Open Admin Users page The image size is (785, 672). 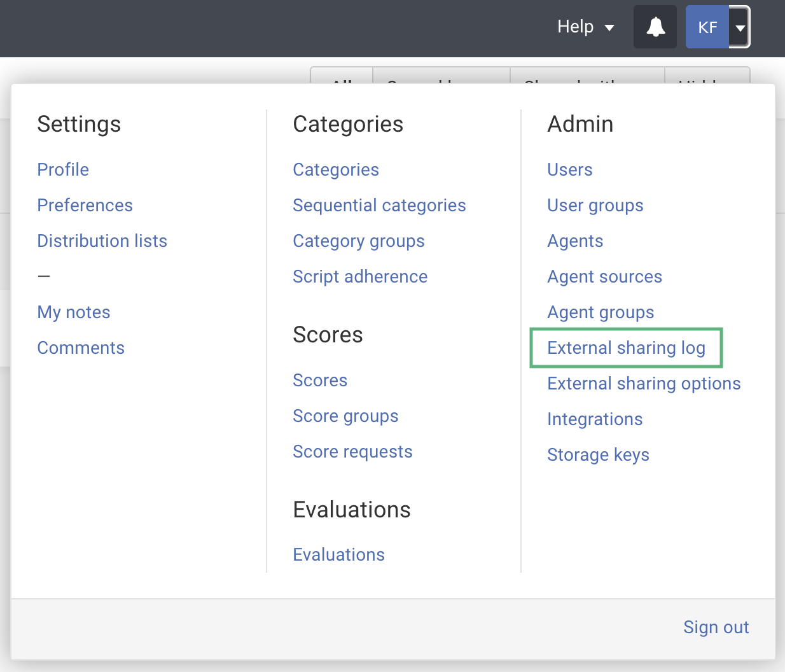[569, 170]
